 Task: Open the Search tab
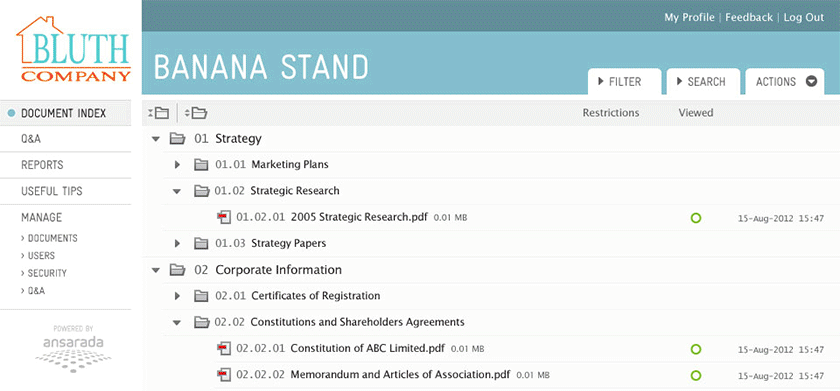click(703, 81)
